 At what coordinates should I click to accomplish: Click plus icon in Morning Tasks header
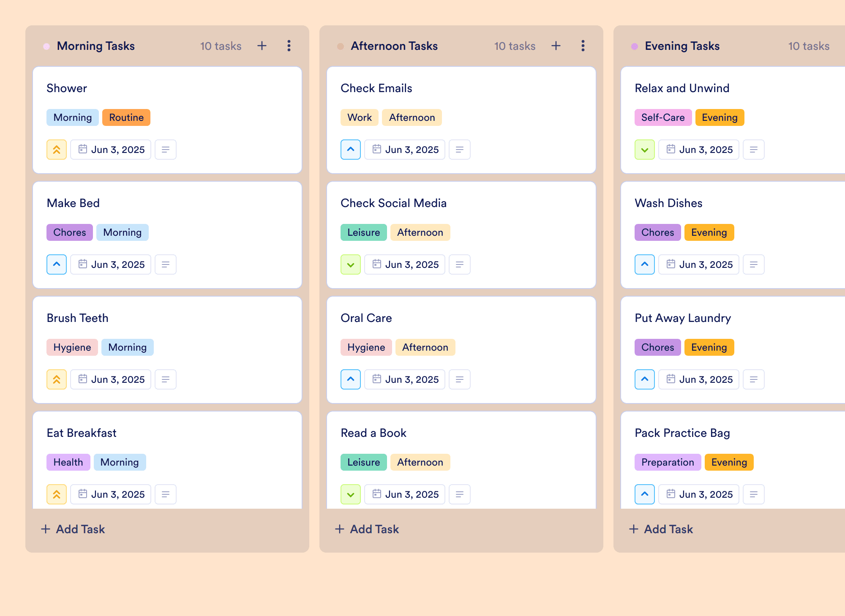pos(262,46)
